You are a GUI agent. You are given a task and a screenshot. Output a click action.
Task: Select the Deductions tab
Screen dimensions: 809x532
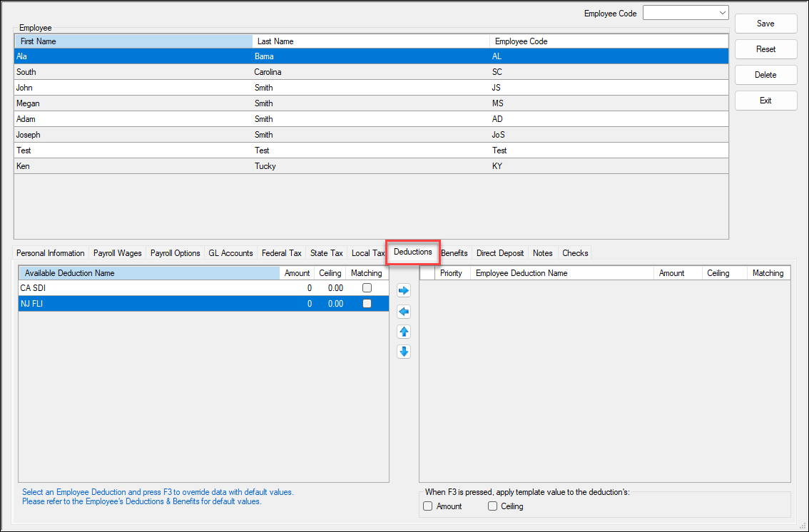coord(413,252)
